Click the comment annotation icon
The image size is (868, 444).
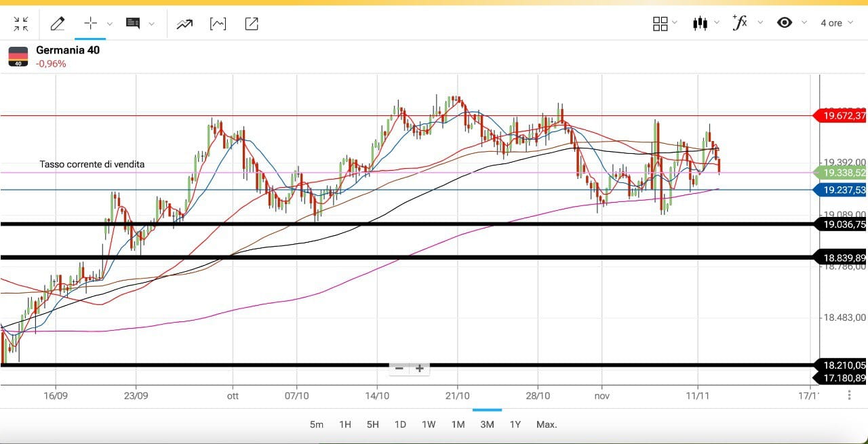pos(133,24)
